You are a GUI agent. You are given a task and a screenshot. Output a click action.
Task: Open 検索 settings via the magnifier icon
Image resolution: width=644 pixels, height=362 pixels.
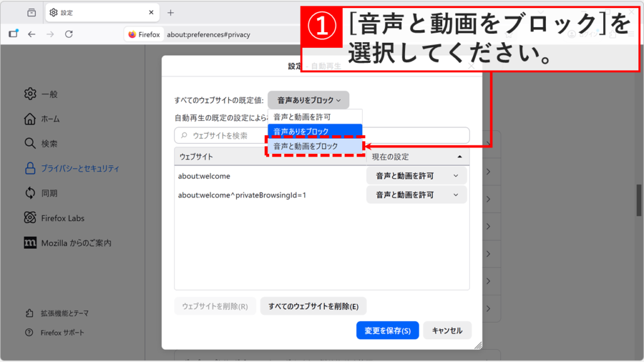pos(30,143)
